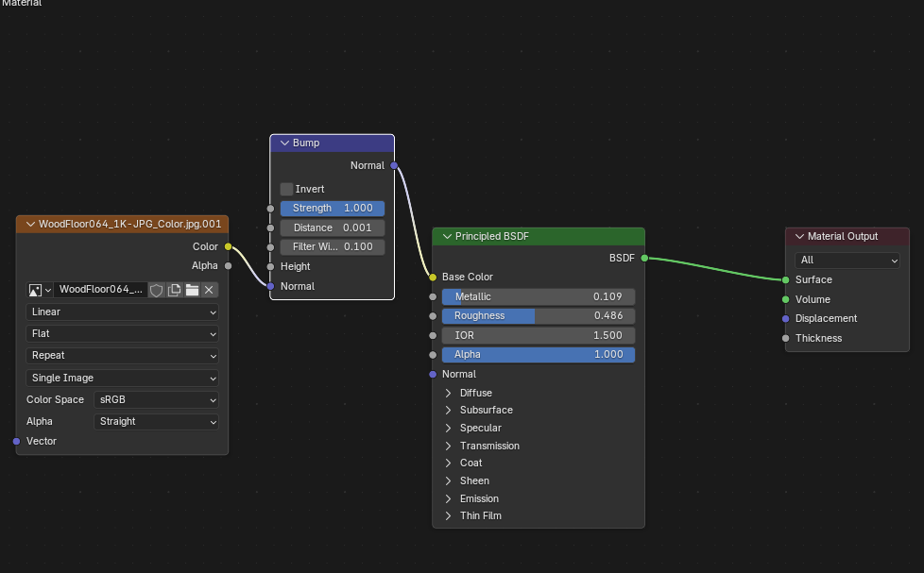Open the Alpha Straight dropdown
The image size is (924, 573).
click(x=156, y=422)
